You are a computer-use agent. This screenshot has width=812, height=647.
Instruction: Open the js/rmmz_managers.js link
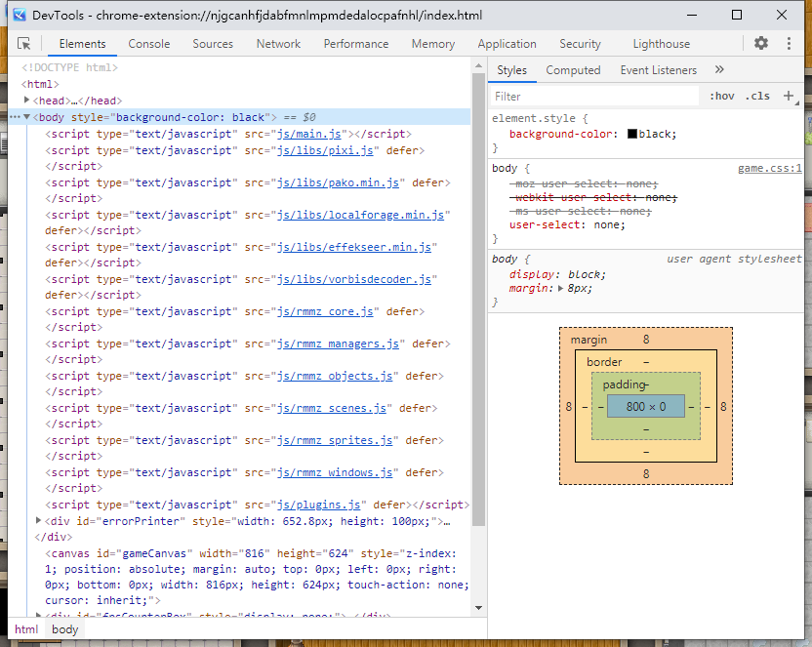[338, 344]
